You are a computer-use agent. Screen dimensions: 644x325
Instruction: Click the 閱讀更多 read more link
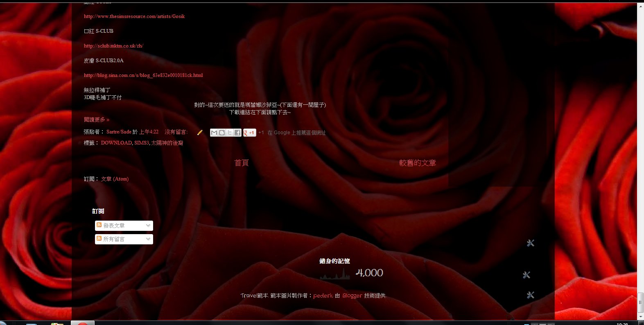coord(97,120)
